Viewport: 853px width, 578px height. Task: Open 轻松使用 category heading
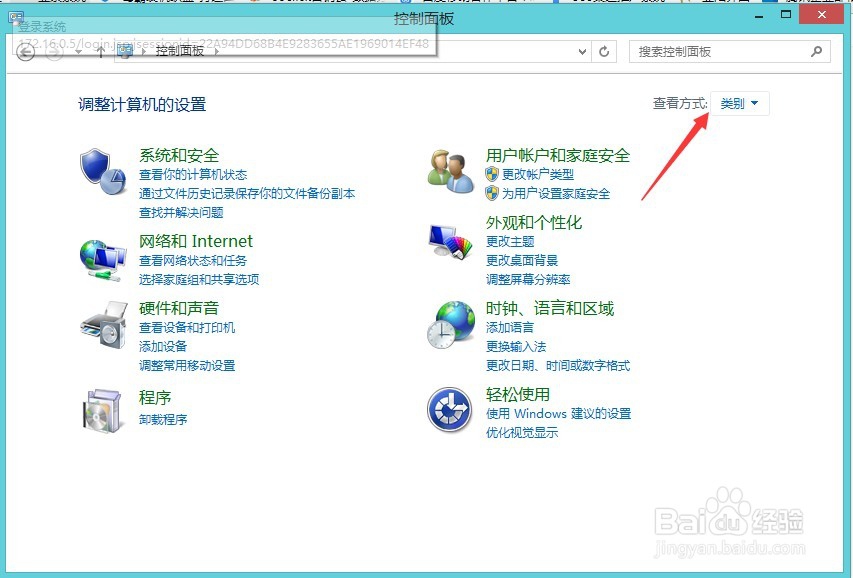[518, 394]
